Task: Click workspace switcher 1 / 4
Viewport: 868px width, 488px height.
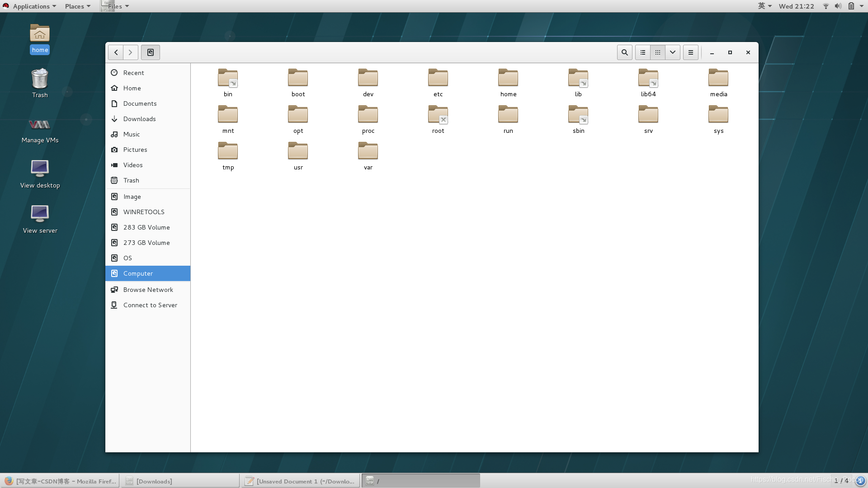Action: point(841,481)
